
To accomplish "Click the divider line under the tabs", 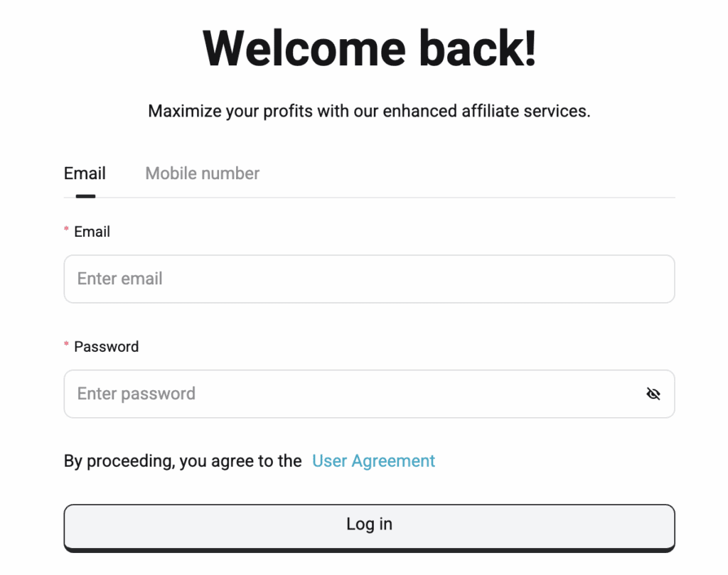I will (x=427, y=198).
